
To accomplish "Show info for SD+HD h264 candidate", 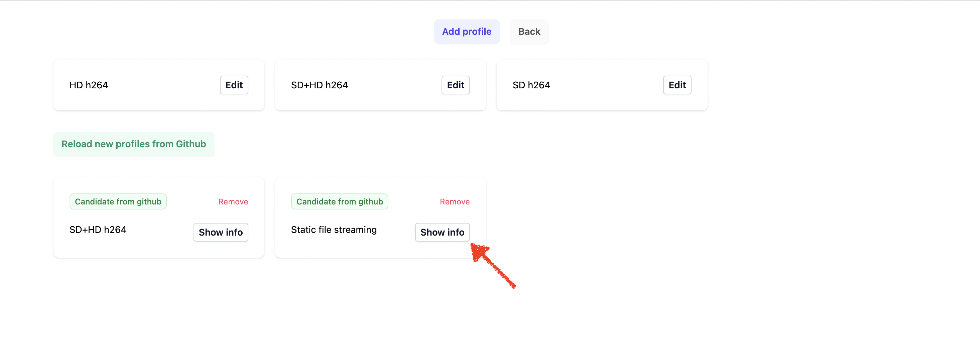I will (221, 232).
